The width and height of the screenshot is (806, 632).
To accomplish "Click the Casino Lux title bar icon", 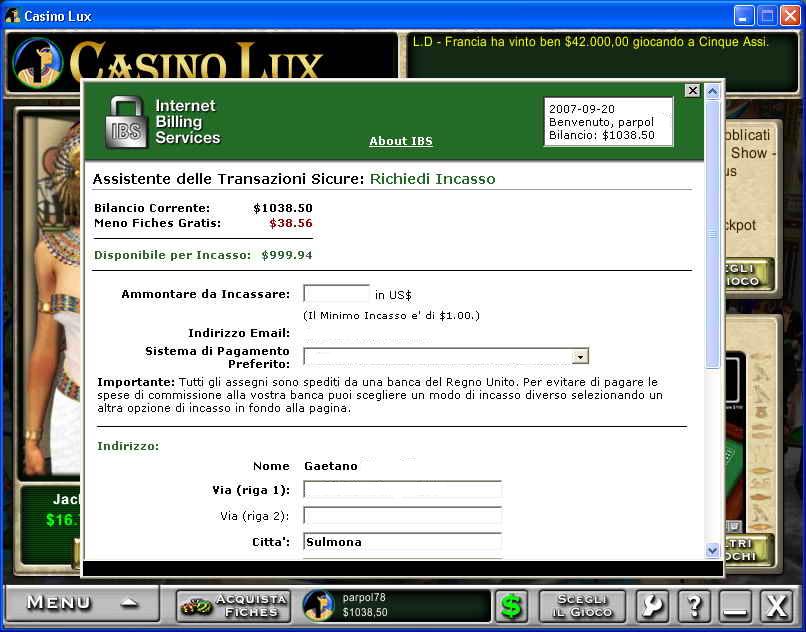I will [x=12, y=16].
